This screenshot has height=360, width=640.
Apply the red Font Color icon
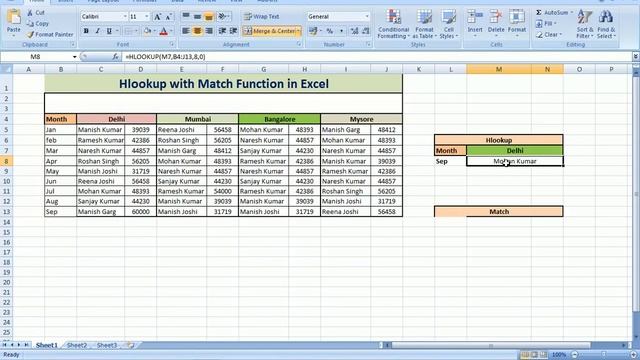[x=164, y=31]
